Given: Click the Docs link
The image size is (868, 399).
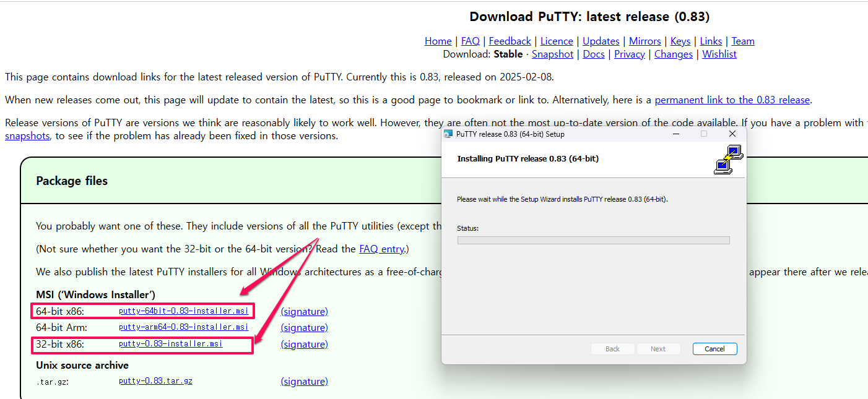Looking at the screenshot, I should (x=593, y=54).
